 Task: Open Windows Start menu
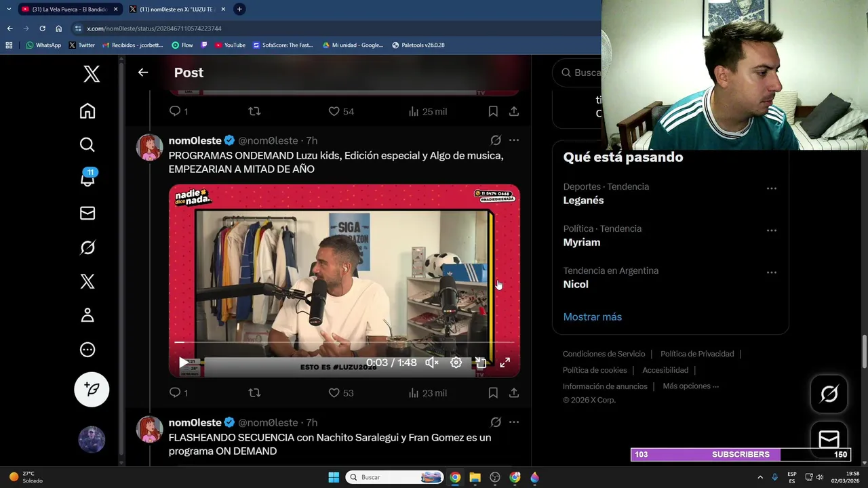pyautogui.click(x=334, y=477)
